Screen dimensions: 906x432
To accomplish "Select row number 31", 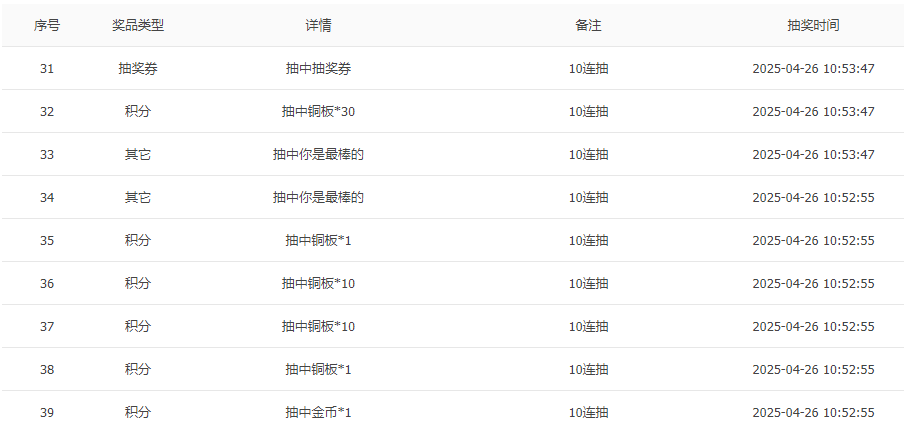I will (x=47, y=69).
